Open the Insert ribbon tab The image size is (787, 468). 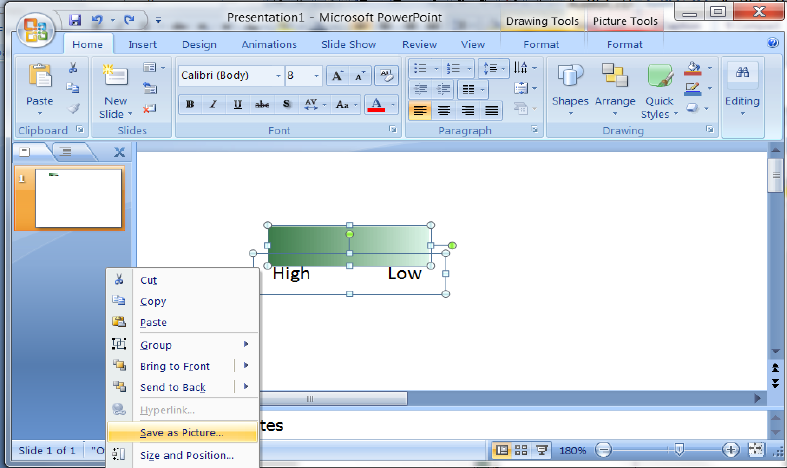click(143, 44)
